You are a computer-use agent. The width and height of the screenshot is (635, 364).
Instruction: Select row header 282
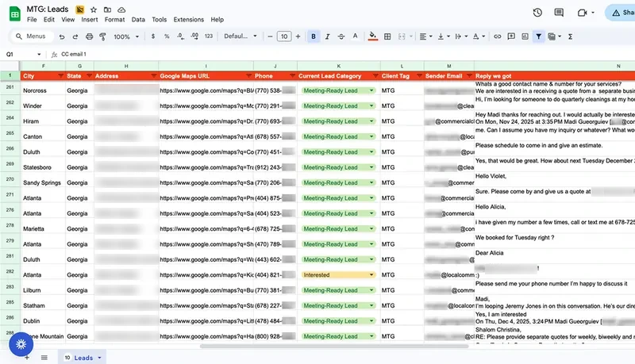point(10,271)
